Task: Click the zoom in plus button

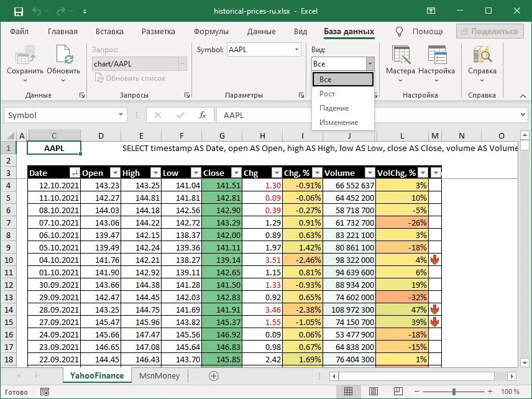Action: tap(490, 392)
